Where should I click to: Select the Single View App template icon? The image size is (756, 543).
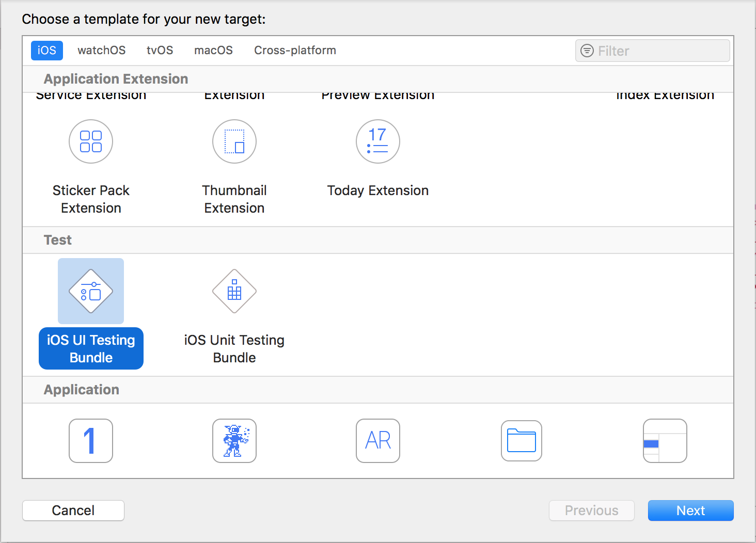click(x=91, y=441)
